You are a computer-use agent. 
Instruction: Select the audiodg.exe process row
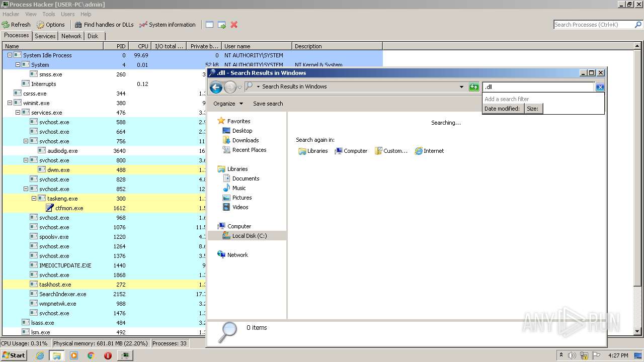(x=104, y=151)
